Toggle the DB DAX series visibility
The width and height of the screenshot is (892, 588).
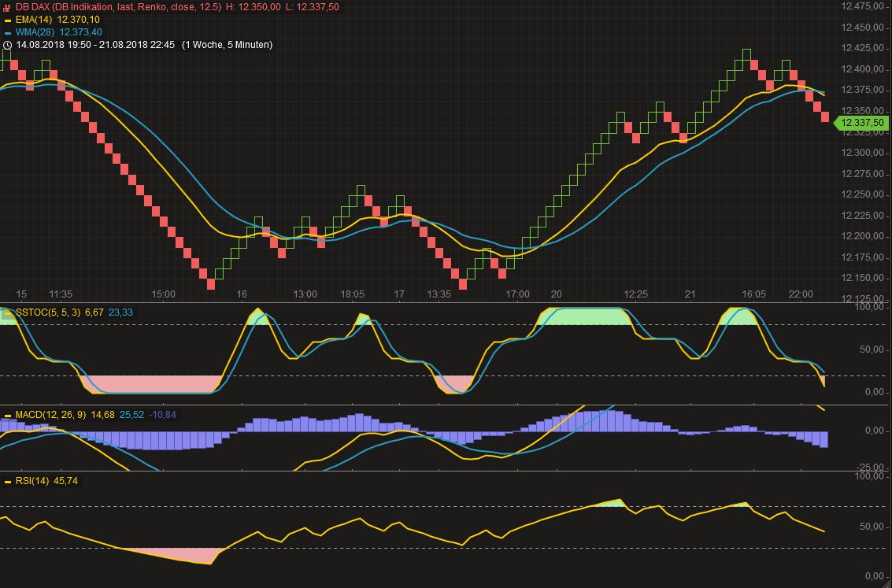7,8
